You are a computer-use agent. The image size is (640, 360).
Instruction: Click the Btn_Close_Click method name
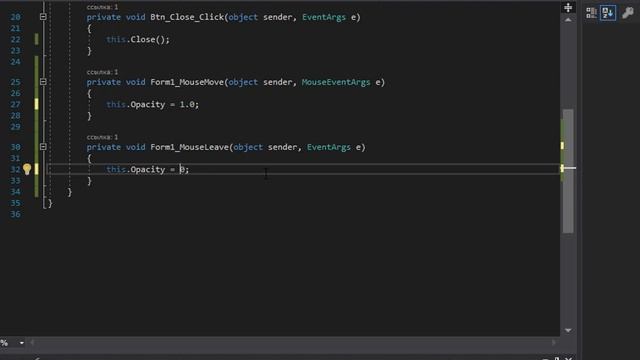tap(187, 17)
